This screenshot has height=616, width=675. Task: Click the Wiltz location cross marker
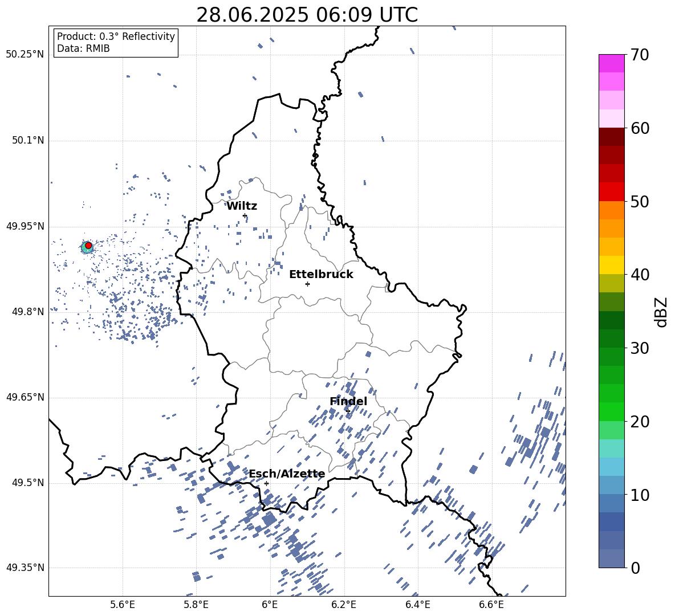pyautogui.click(x=245, y=215)
